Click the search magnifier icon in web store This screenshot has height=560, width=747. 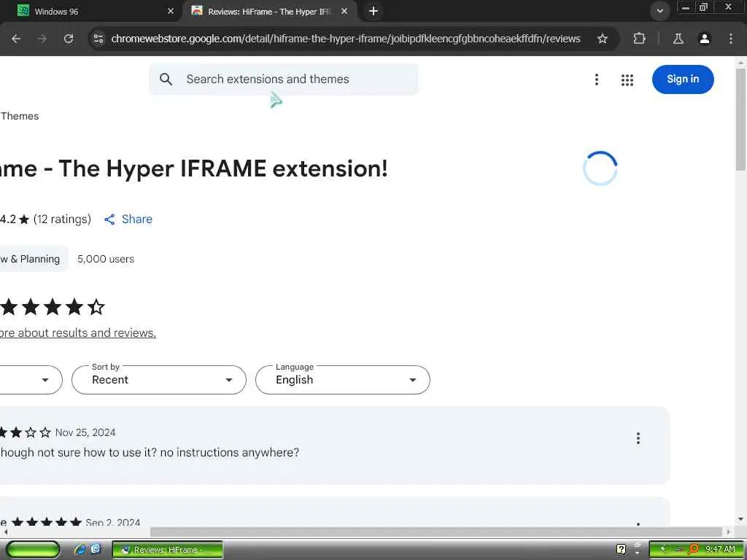(166, 79)
